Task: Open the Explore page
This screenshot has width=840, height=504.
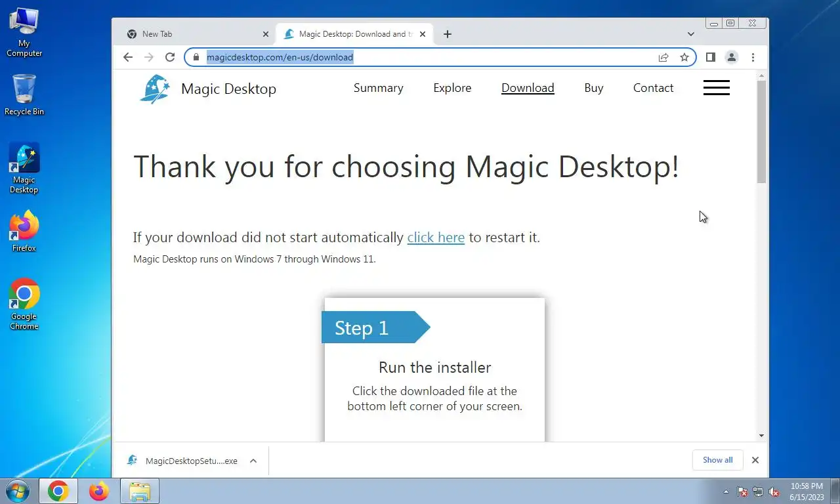Action: [x=452, y=88]
